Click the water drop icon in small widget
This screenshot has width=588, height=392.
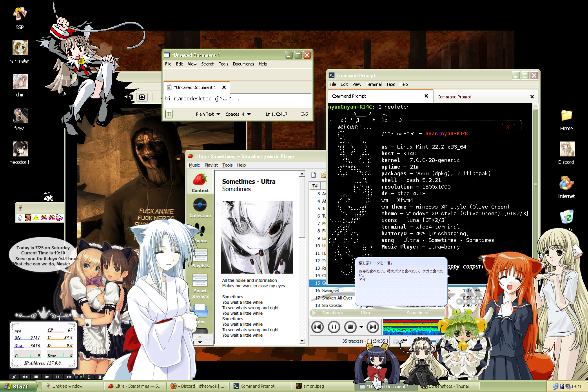(20, 218)
